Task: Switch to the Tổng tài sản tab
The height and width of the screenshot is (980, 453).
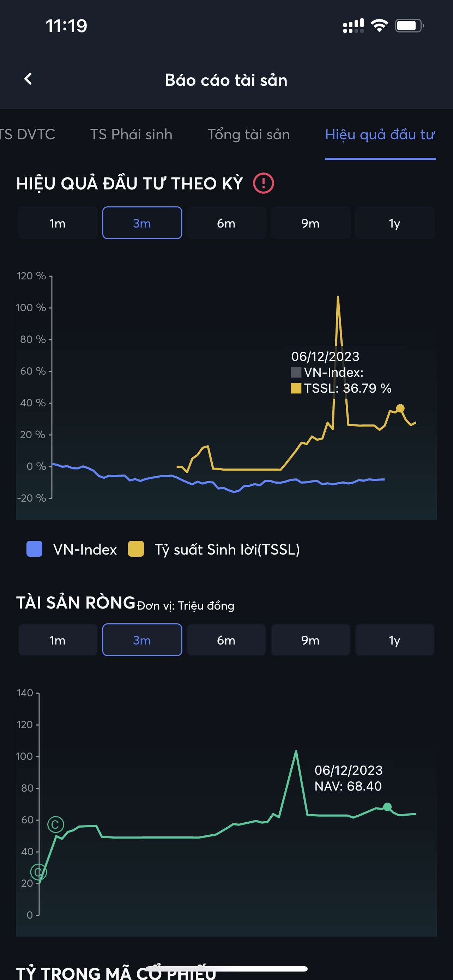Action: pos(249,135)
